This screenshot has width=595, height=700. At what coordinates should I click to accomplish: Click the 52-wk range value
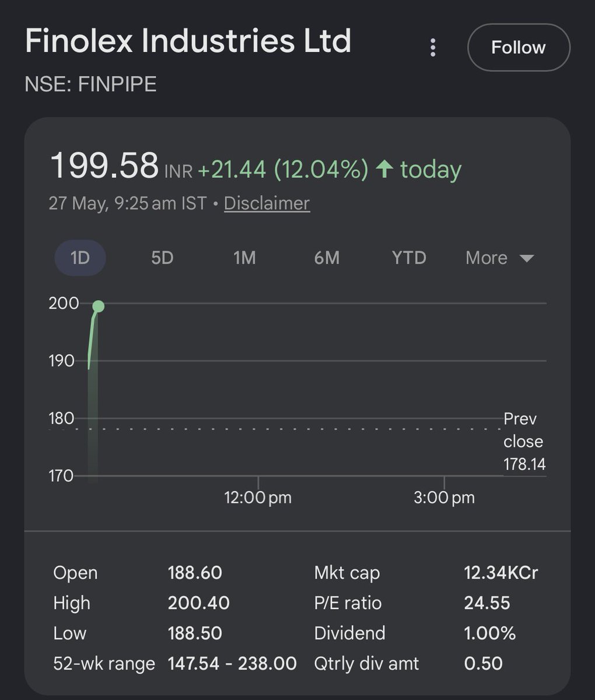[232, 663]
